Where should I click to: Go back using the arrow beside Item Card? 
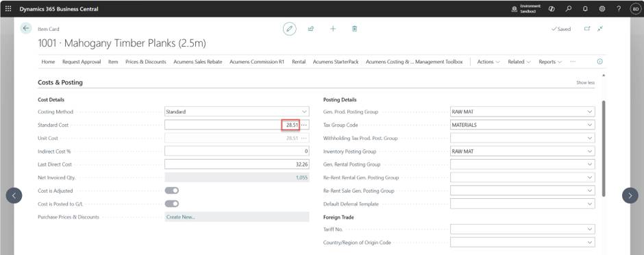coord(26,28)
